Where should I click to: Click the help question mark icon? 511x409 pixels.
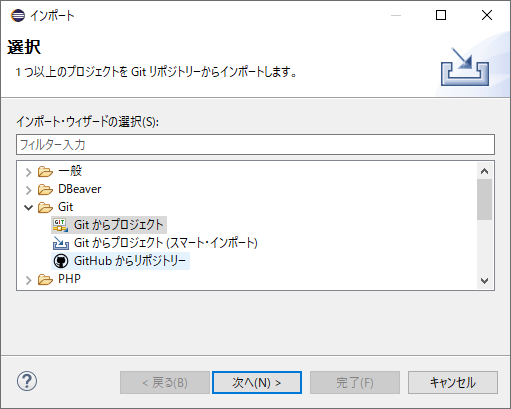[x=27, y=381]
